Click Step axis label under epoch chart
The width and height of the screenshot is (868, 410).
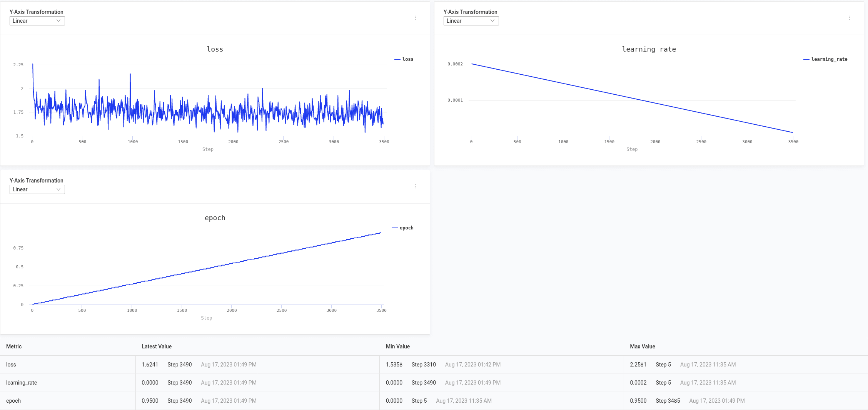pos(207,318)
